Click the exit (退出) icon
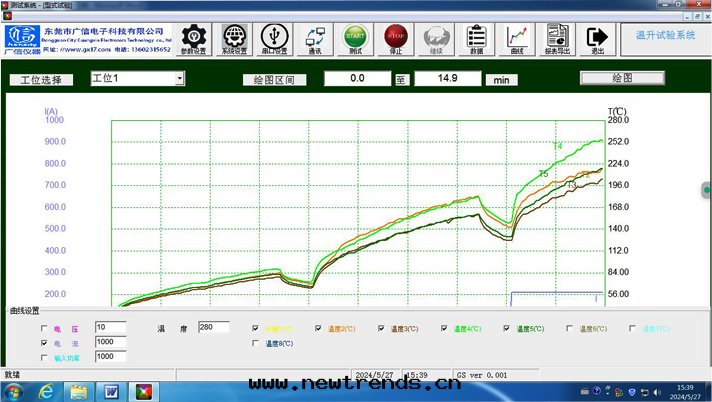Viewport: 712px width, 402px height. click(x=598, y=38)
